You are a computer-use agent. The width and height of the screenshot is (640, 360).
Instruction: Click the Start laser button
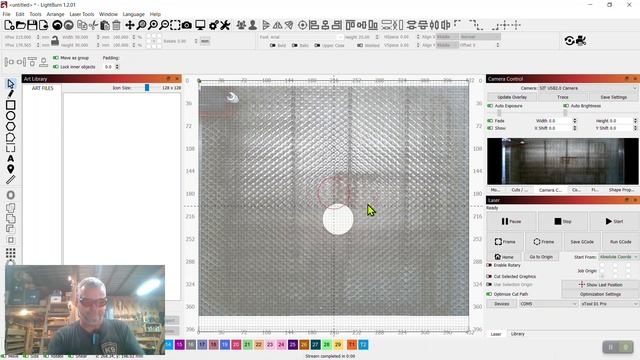pyautogui.click(x=614, y=221)
